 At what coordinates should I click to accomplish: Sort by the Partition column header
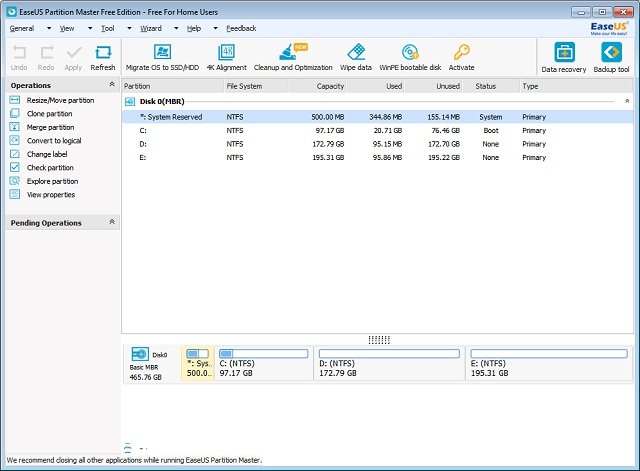click(173, 86)
